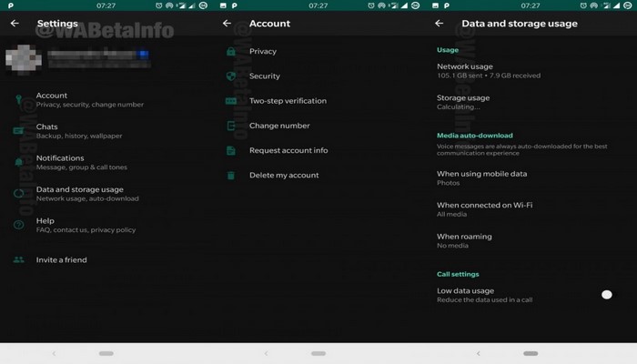
Task: Open Notifications settings
Action: [x=82, y=163]
